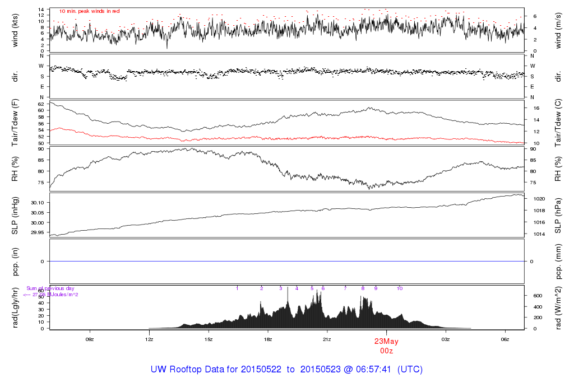Click the blue zero precipitation line
This screenshot has height=392, width=574.
coord(287,262)
